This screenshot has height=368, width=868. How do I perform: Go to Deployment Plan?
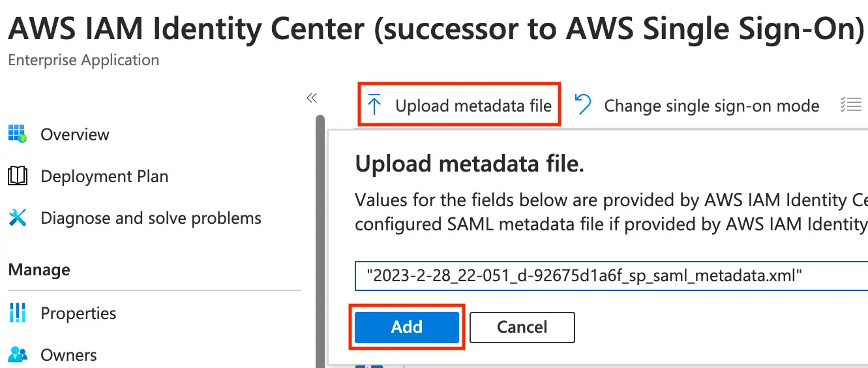click(104, 176)
